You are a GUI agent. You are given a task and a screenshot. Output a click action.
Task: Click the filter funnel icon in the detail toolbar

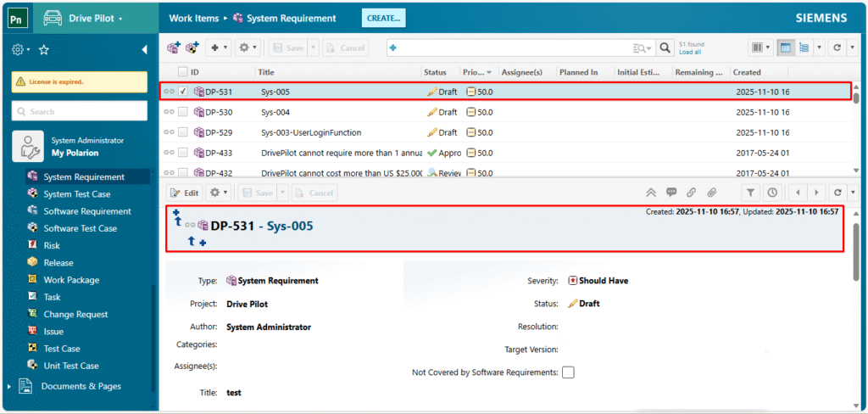pyautogui.click(x=751, y=193)
